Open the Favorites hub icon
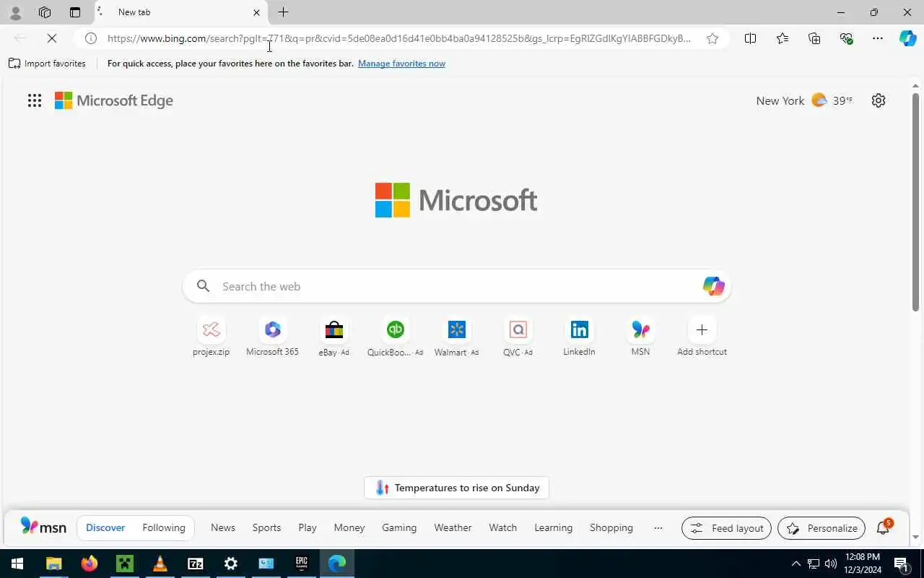The width and height of the screenshot is (924, 578). pos(783,38)
